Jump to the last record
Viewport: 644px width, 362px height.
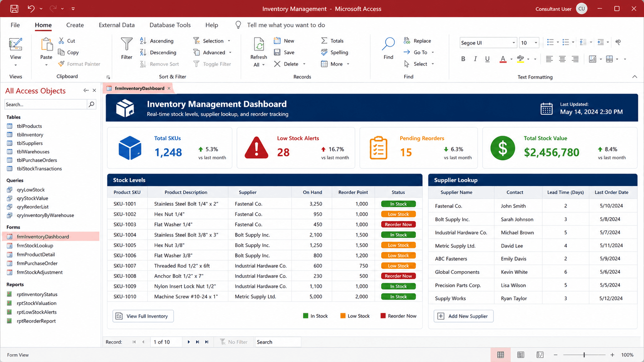click(198, 342)
